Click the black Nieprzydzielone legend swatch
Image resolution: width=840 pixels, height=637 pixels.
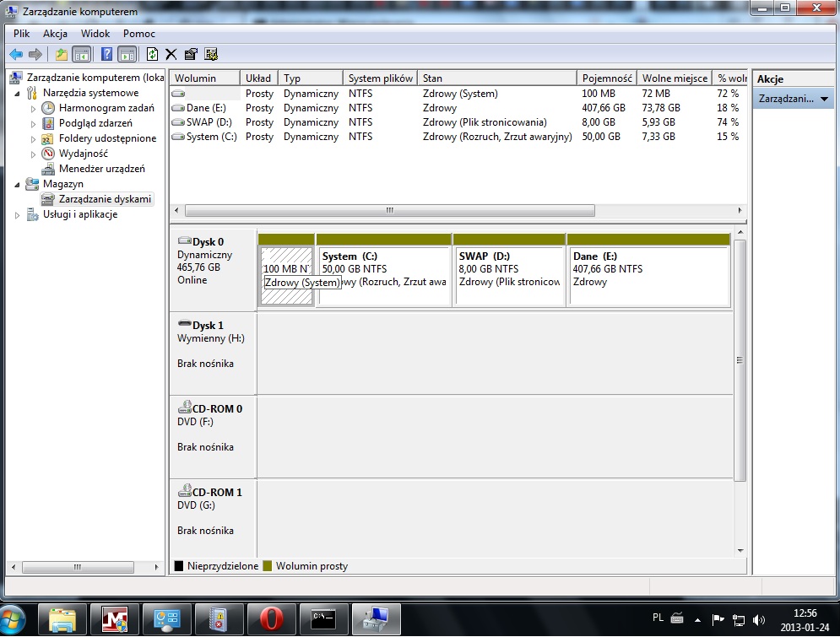point(179,566)
